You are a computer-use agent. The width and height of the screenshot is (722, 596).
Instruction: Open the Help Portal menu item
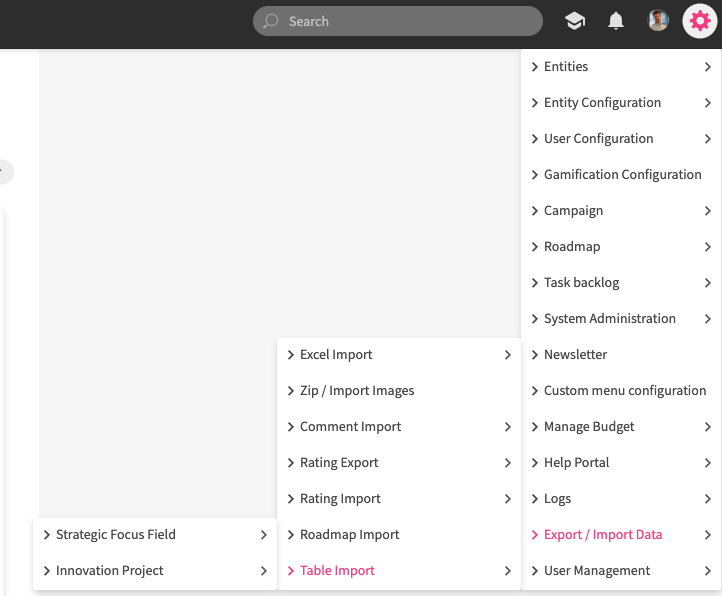point(576,463)
